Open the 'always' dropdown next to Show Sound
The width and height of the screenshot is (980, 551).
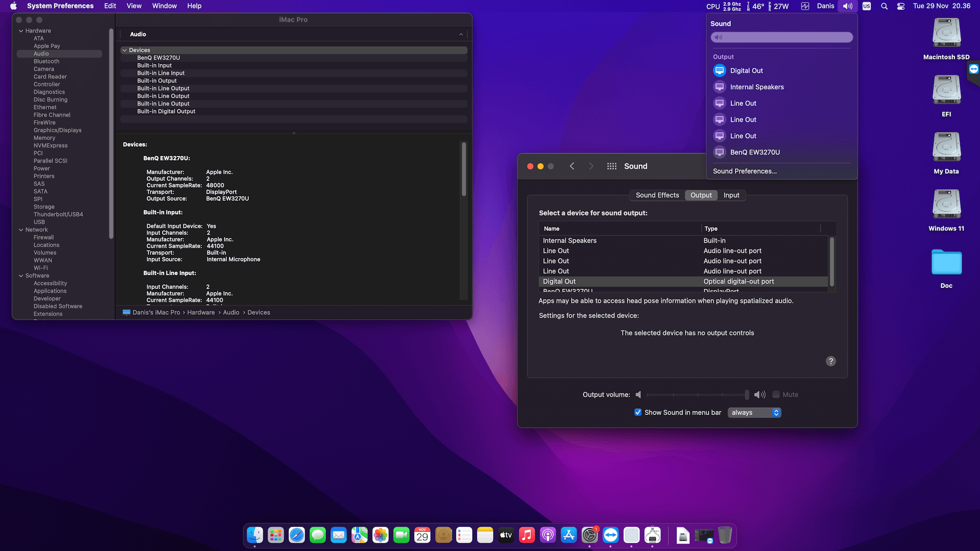tap(754, 412)
